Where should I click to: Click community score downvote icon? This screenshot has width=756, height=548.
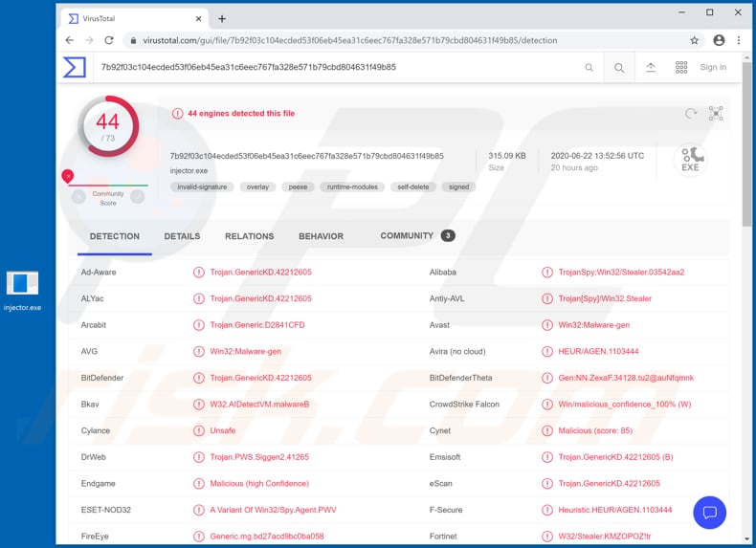pos(78,197)
